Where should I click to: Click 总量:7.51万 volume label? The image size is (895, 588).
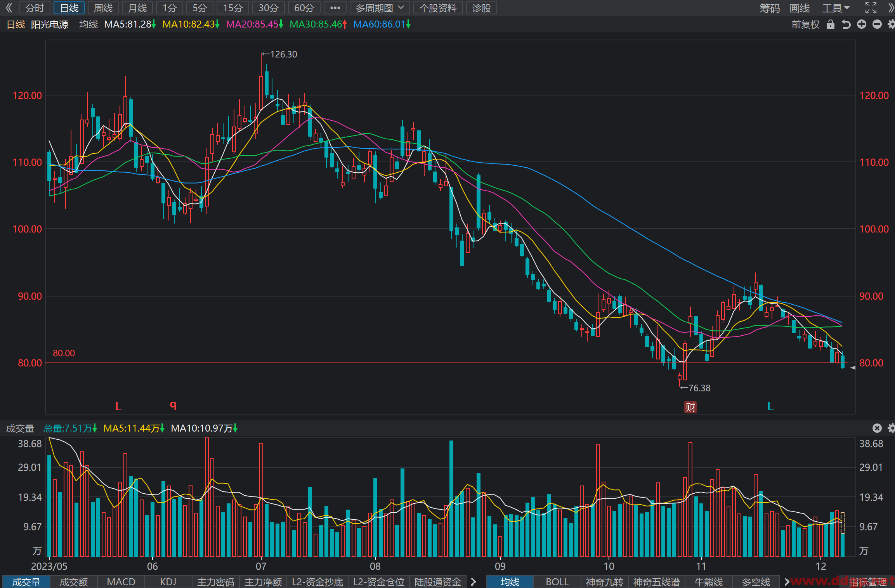(x=70, y=428)
